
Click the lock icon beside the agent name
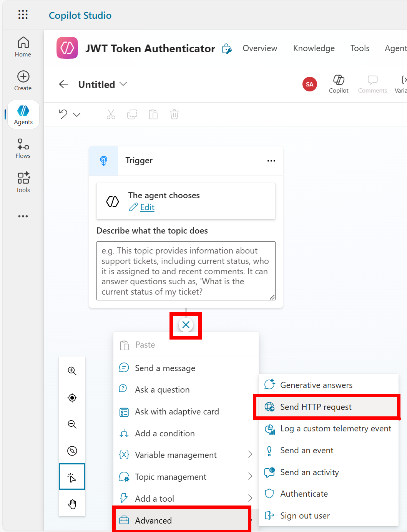point(227,49)
